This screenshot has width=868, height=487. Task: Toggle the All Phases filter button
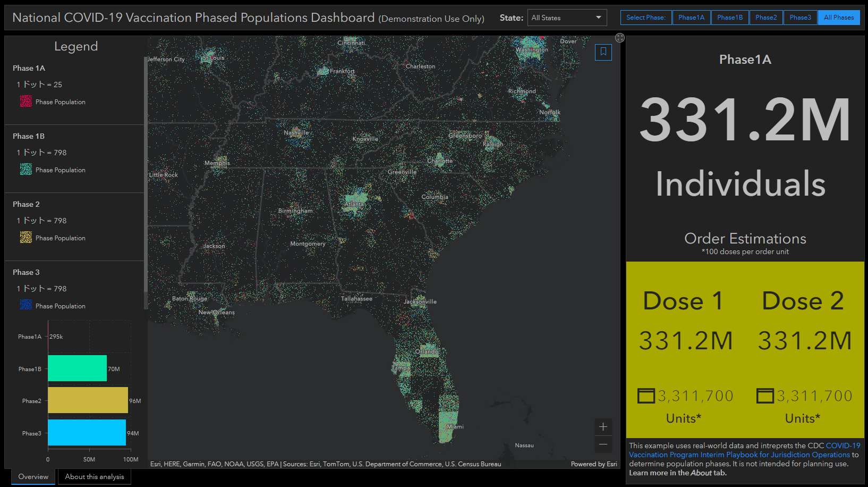point(838,18)
